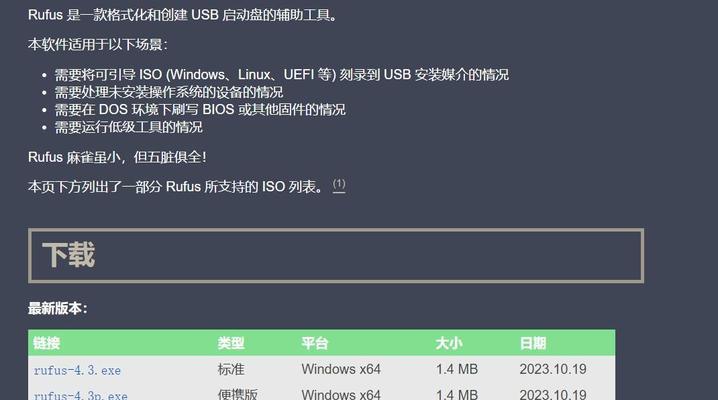Click the bullet about 运行低级工具
The height and width of the screenshot is (400, 718).
(x=129, y=127)
